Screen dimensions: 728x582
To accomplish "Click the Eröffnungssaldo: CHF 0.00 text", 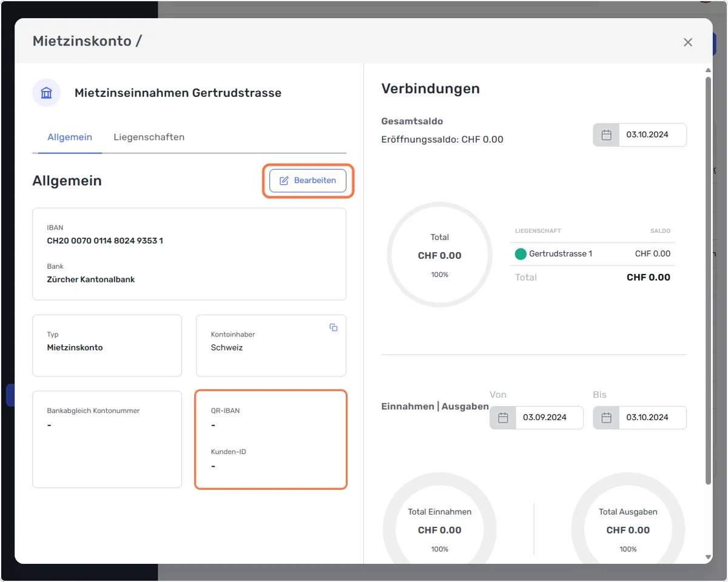I will point(442,139).
